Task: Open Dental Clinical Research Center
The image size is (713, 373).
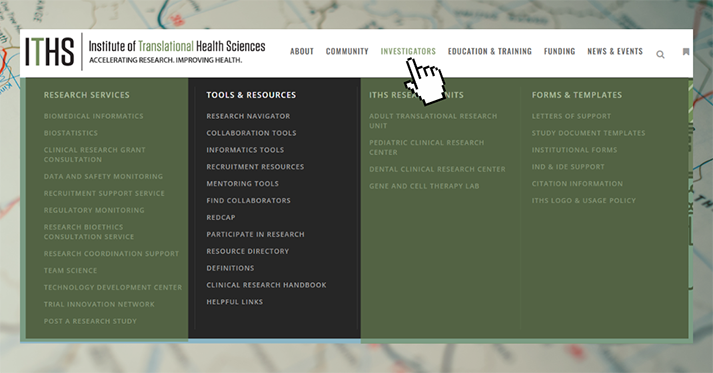Action: [437, 169]
